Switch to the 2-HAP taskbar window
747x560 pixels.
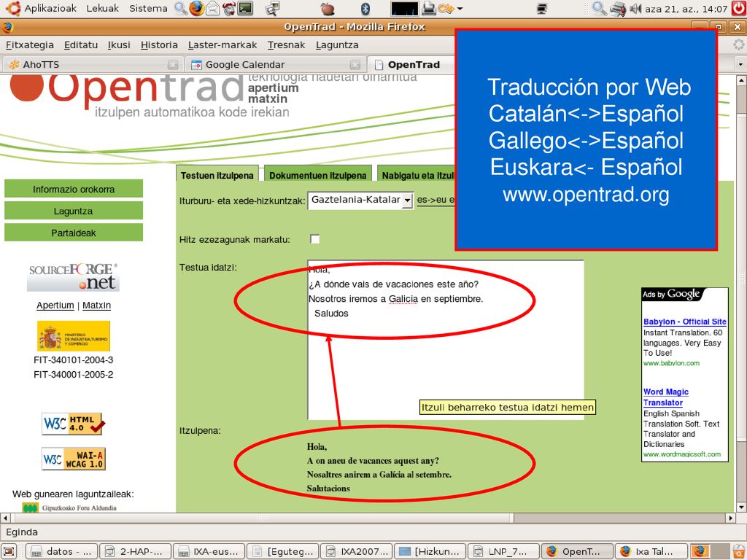click(135, 551)
